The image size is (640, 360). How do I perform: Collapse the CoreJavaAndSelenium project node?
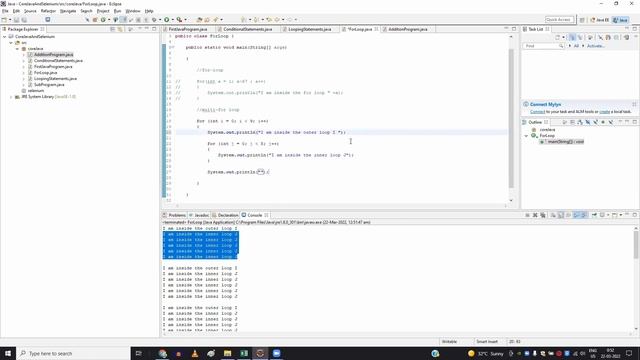tap(4, 37)
